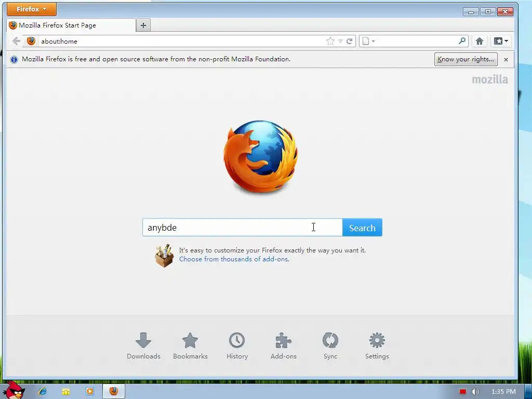532x399 pixels.
Task: Click the search field containing anybde
Action: point(242,228)
